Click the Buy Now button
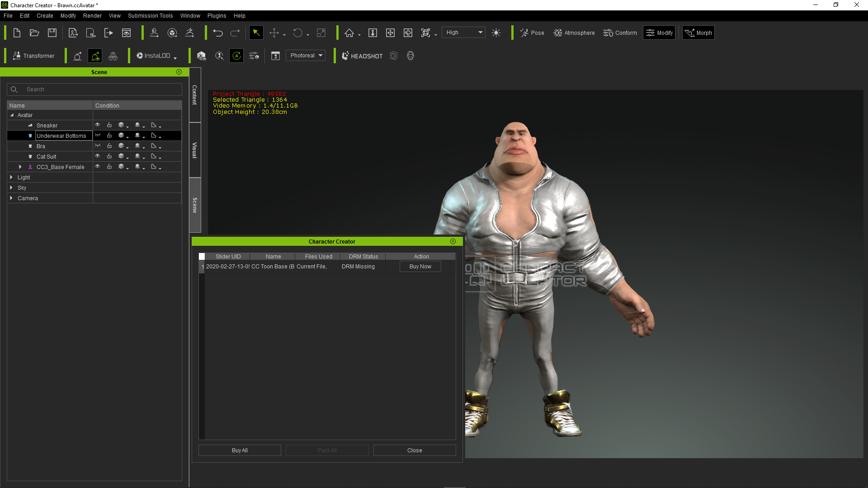 [420, 267]
